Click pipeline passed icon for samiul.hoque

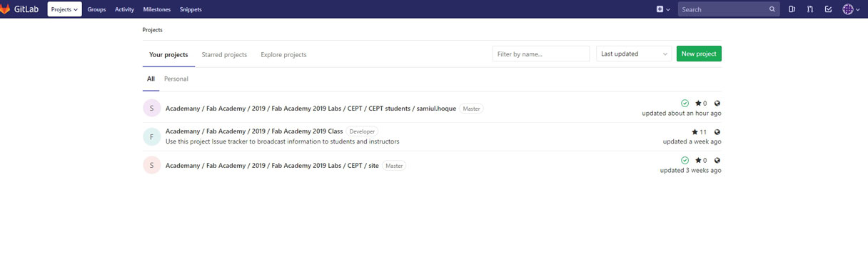(x=685, y=104)
